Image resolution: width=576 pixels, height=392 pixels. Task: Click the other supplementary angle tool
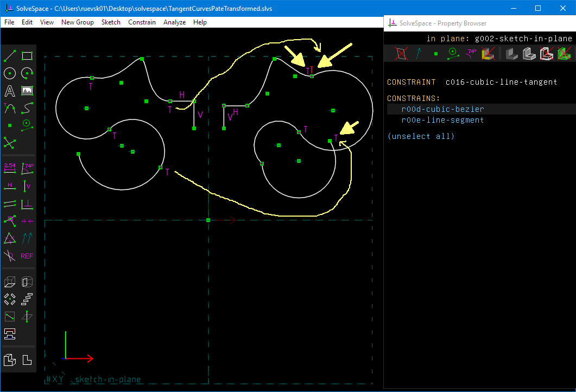pyautogui.click(x=10, y=256)
